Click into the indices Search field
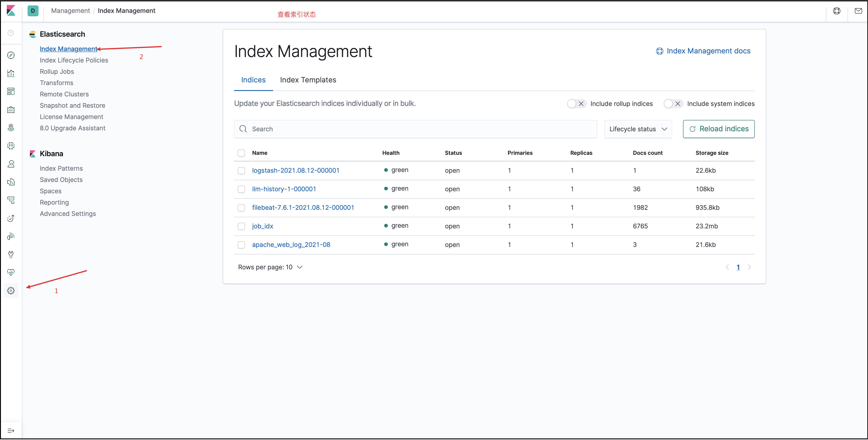 coord(415,129)
